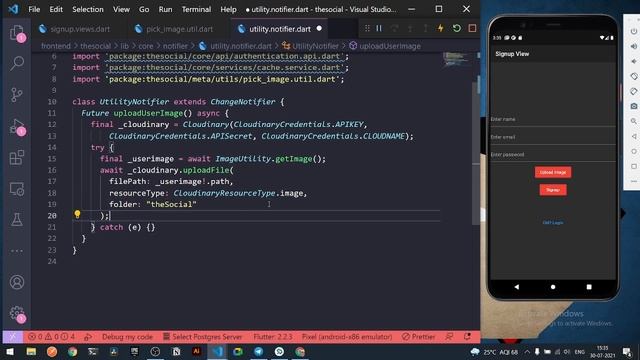Image resolution: width=640 pixels, height=360 pixels.
Task: Open emulator extended controls ellipsis
Action: coord(633,181)
